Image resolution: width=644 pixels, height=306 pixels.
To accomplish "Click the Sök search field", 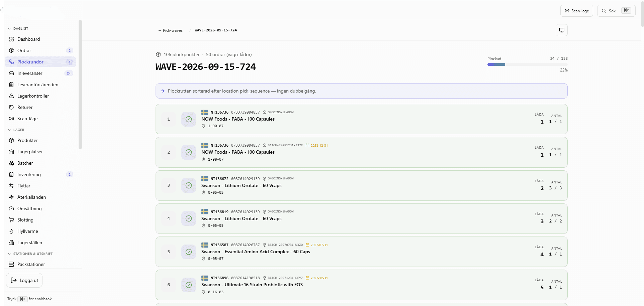I will (x=616, y=11).
